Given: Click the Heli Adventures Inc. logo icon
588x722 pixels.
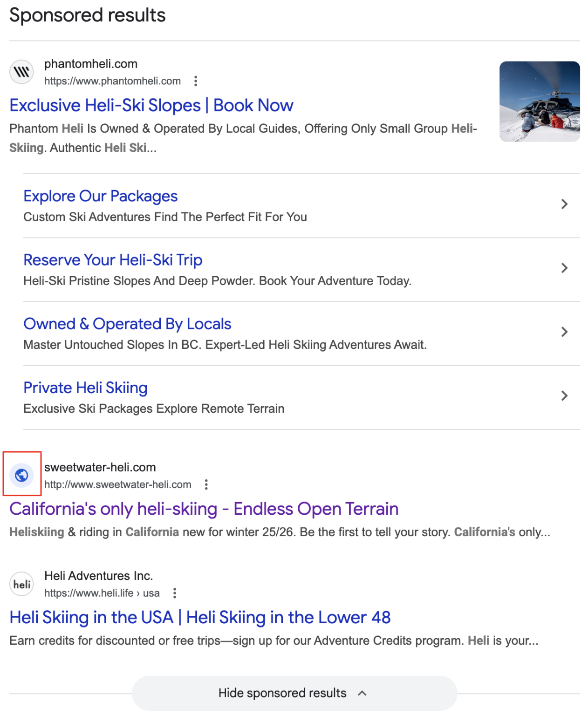Looking at the screenshot, I should coord(21,584).
